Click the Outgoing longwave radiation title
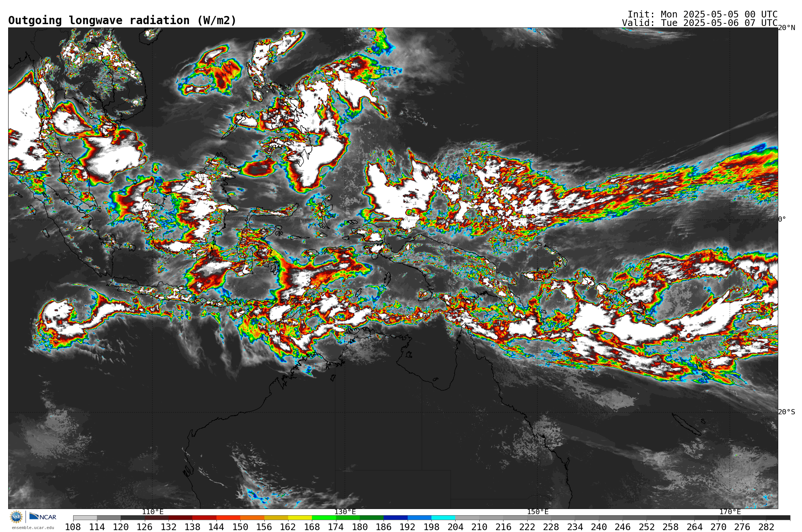The height and width of the screenshot is (532, 802). click(x=122, y=20)
